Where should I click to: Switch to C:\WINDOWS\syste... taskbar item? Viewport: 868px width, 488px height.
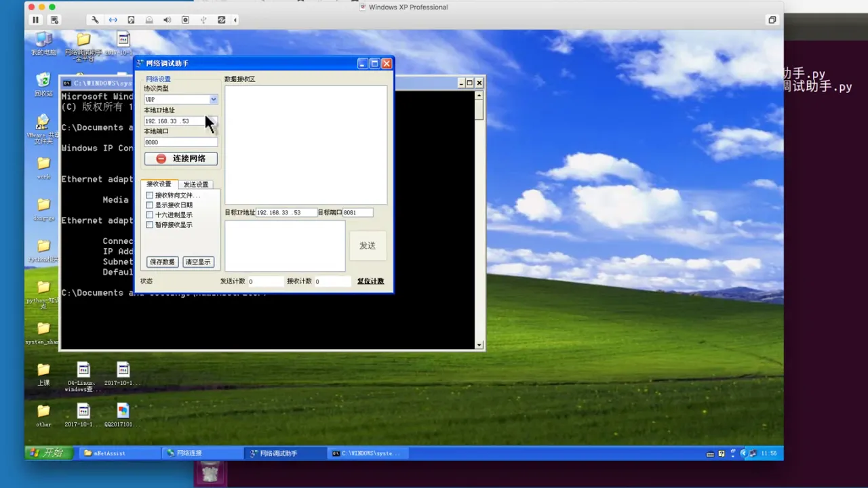tap(369, 453)
